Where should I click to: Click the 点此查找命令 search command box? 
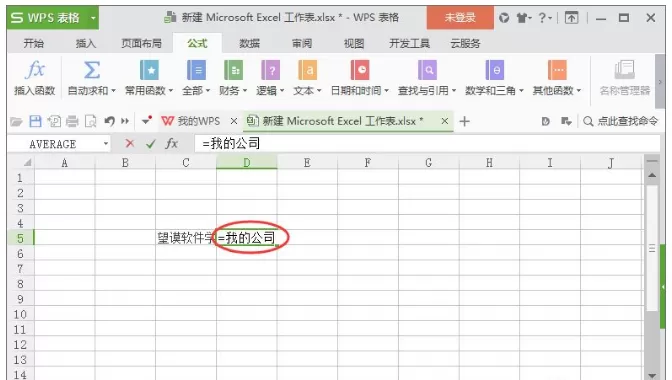[x=621, y=122]
